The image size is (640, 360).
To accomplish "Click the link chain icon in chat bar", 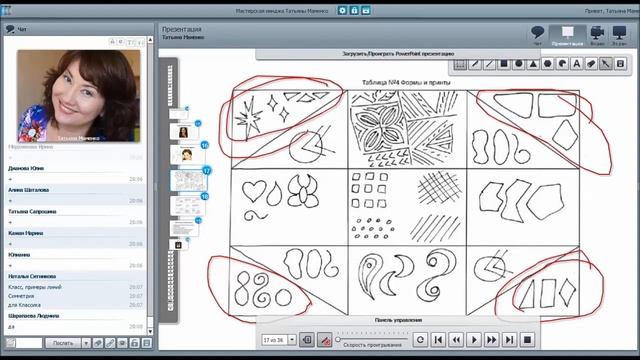I will pyautogui.click(x=110, y=343).
